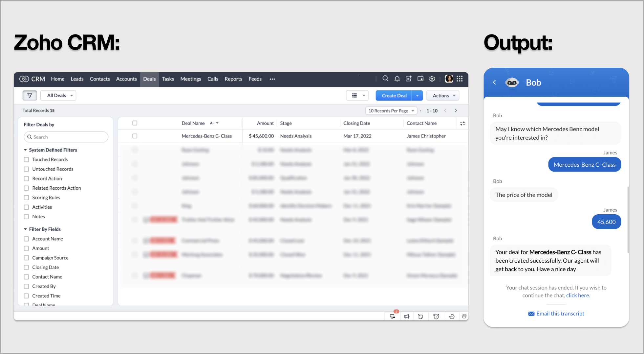Tick the Activities filter checkbox
This screenshot has height=354, width=644.
pyautogui.click(x=26, y=207)
